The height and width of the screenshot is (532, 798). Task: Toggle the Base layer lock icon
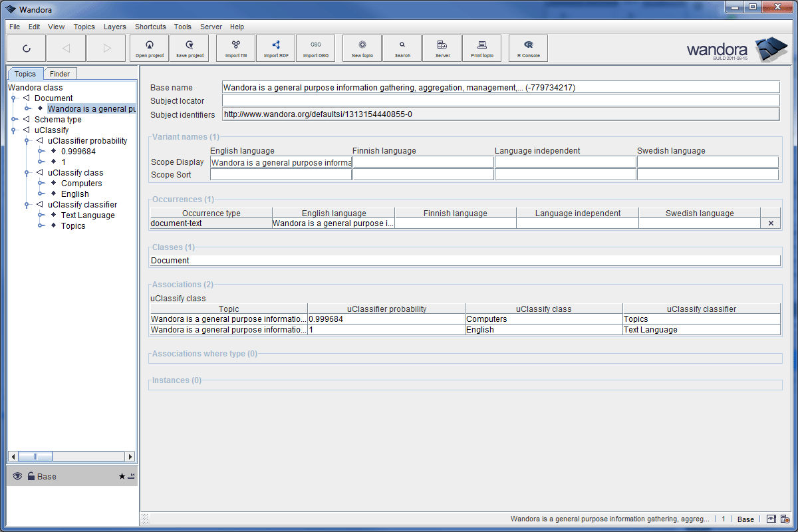point(31,476)
